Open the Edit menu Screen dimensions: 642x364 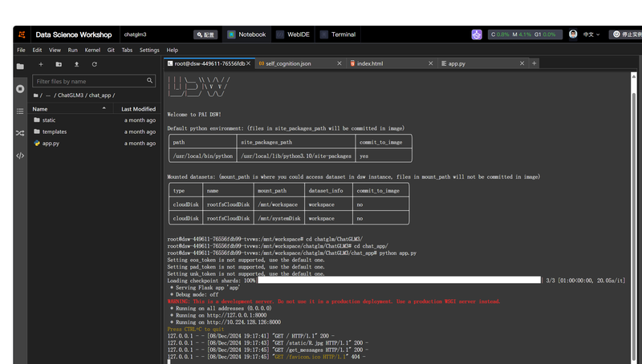[37, 50]
